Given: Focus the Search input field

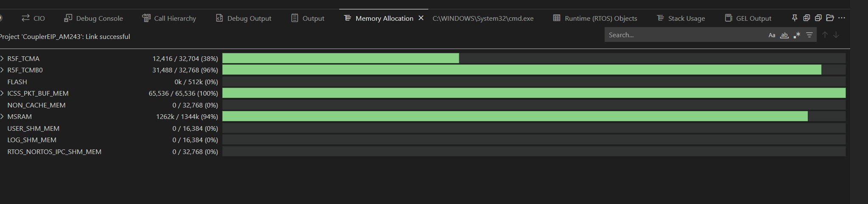Looking at the screenshot, I should pyautogui.click(x=685, y=35).
